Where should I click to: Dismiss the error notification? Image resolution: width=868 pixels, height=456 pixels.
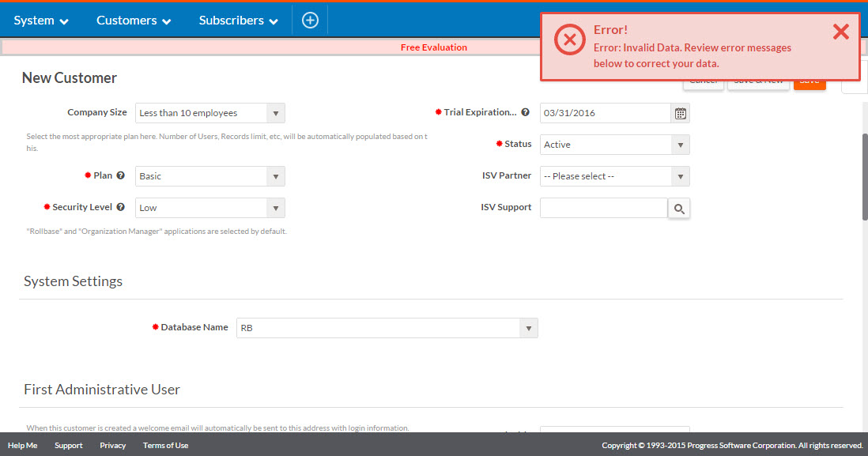point(841,32)
